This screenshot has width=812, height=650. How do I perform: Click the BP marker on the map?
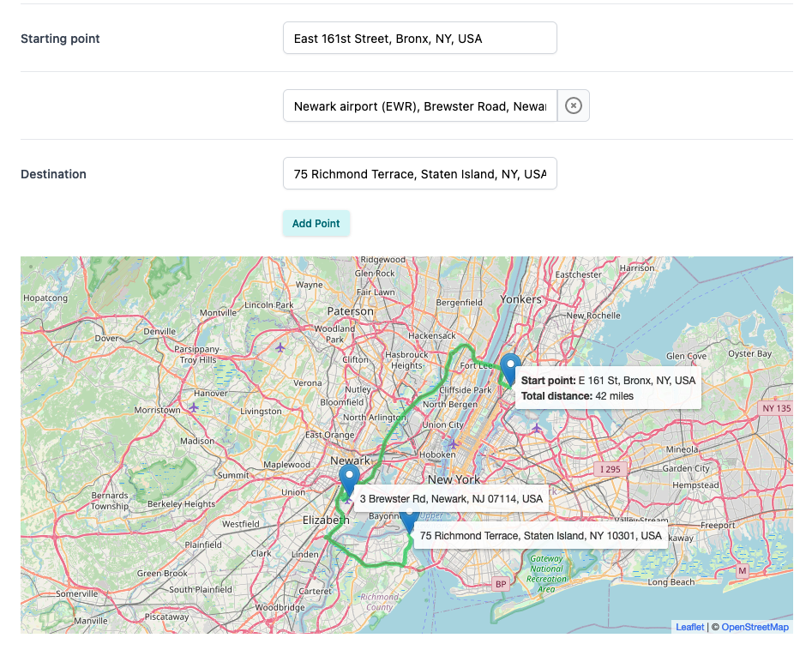(501, 584)
